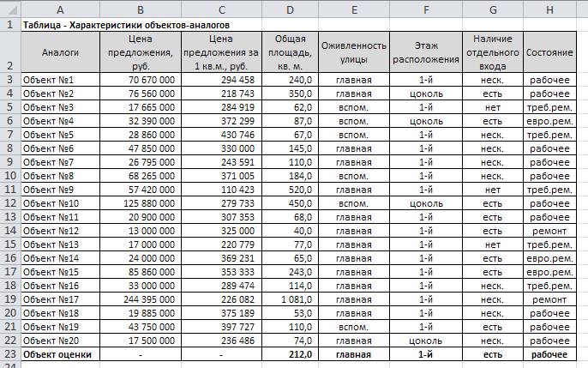Select column H header
The height and width of the screenshot is (368, 588).
pos(549,9)
